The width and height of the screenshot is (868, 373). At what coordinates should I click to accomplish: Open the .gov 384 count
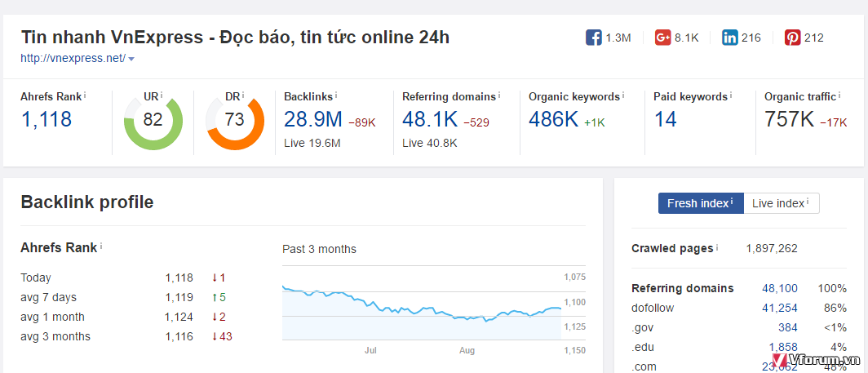[x=788, y=327]
